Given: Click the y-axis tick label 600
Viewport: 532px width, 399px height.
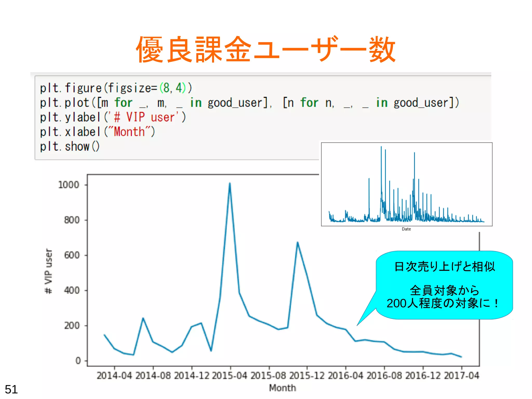Looking at the screenshot, I should point(72,255).
